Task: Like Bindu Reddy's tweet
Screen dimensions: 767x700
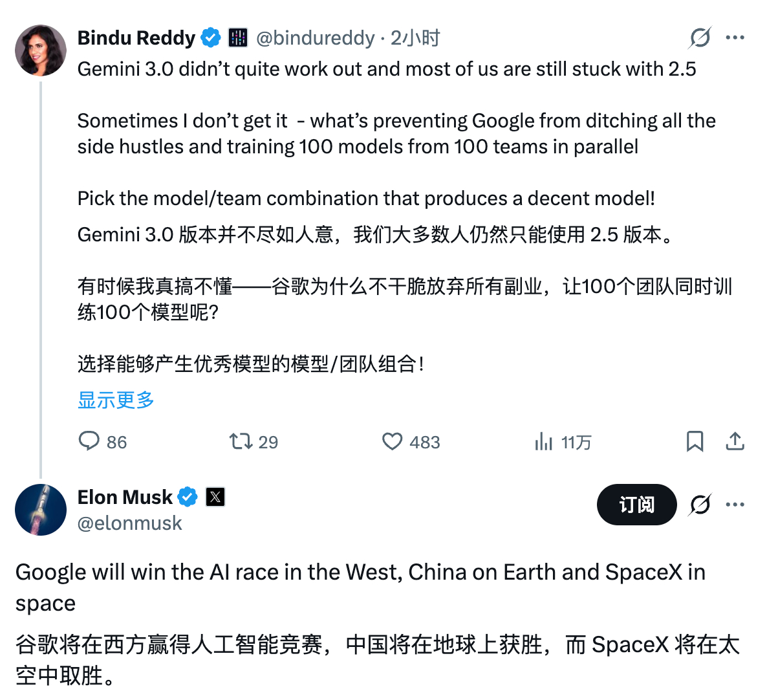Action: (392, 442)
